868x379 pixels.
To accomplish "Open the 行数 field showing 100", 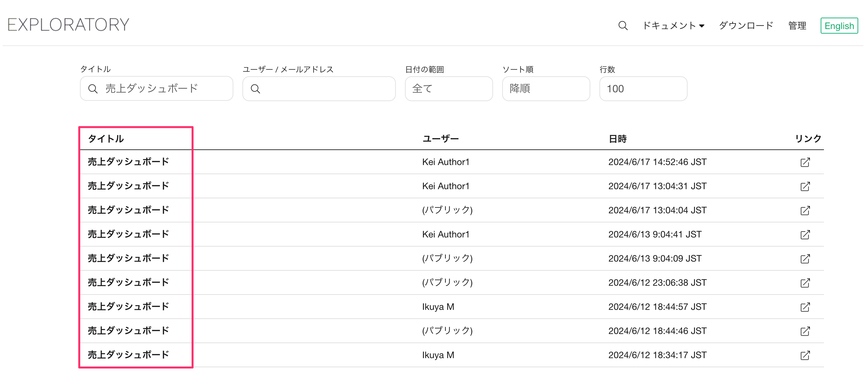I will click(643, 89).
